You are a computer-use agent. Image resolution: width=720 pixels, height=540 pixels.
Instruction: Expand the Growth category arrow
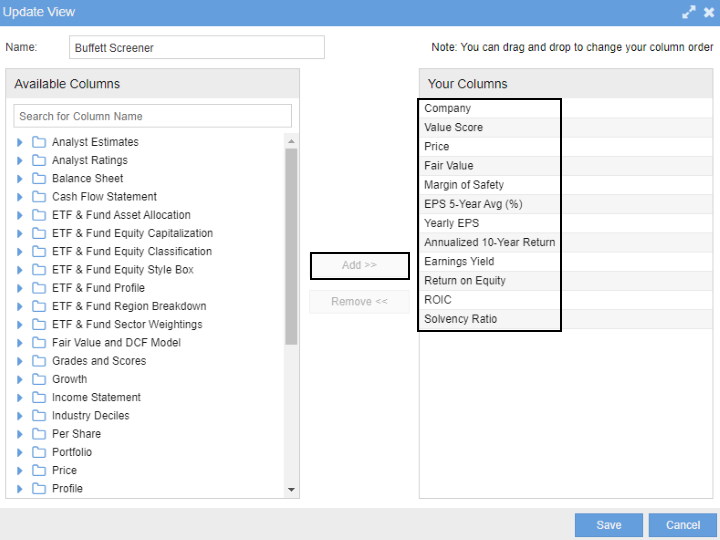click(x=20, y=380)
